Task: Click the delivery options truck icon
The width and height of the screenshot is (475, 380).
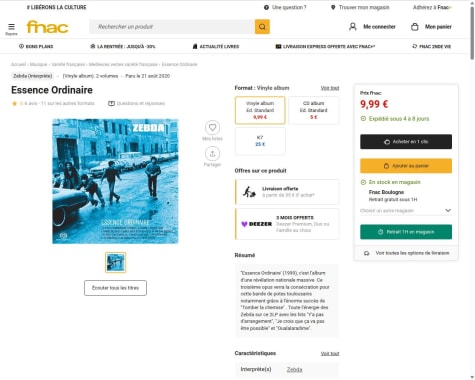Action: click(x=366, y=253)
